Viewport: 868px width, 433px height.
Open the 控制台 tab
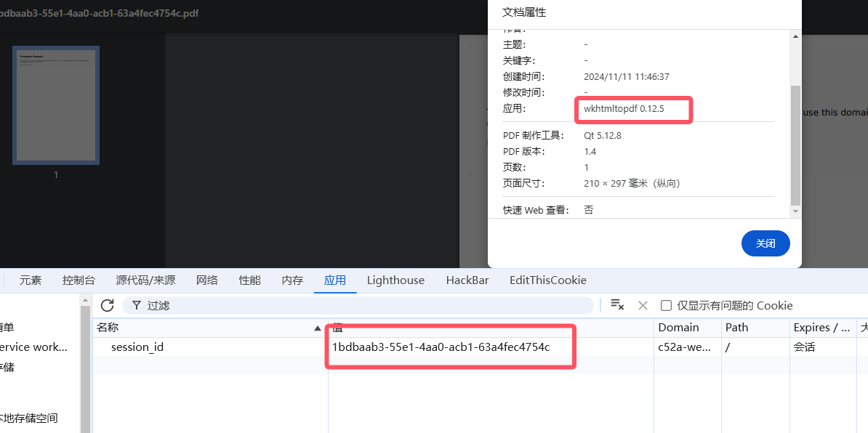79,280
